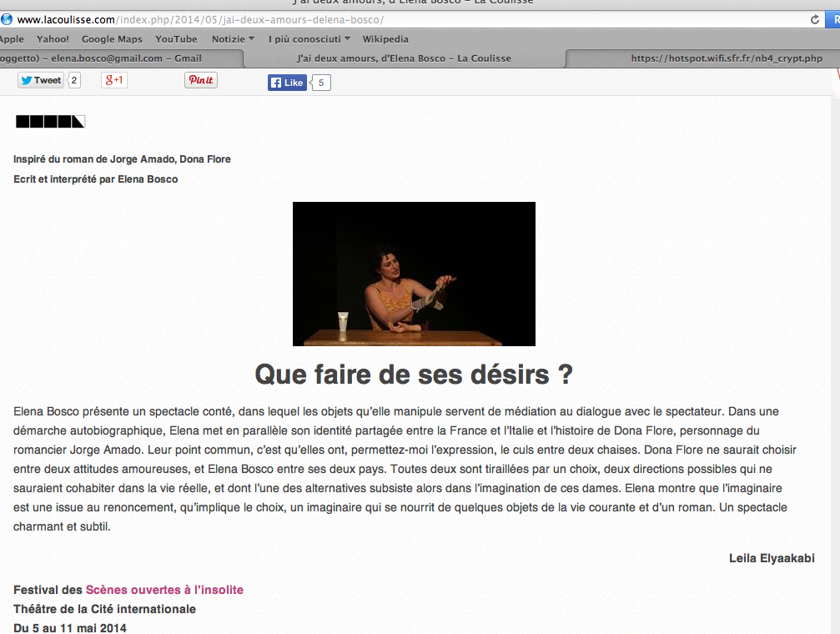
Task: Click the reload page icon in address bar
Action: coord(815,19)
